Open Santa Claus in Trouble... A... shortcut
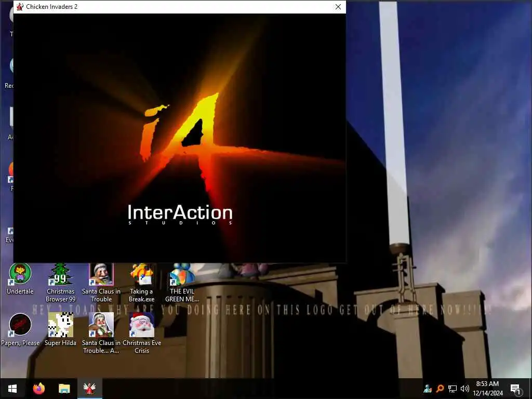The width and height of the screenshot is (532, 399). 101,334
